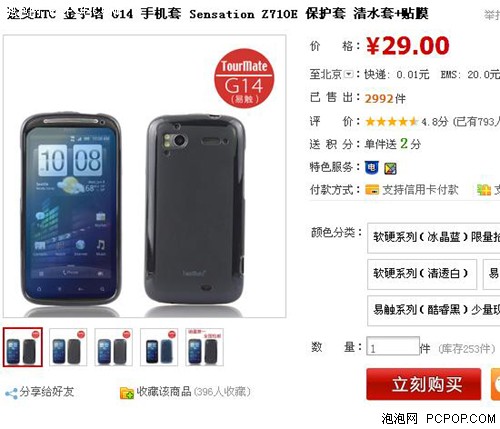Select 易触系列（酷睿黑）color option
The height and width of the screenshot is (429, 500).
coord(434,310)
